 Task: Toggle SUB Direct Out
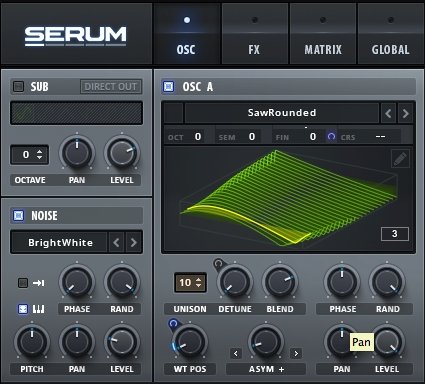111,87
